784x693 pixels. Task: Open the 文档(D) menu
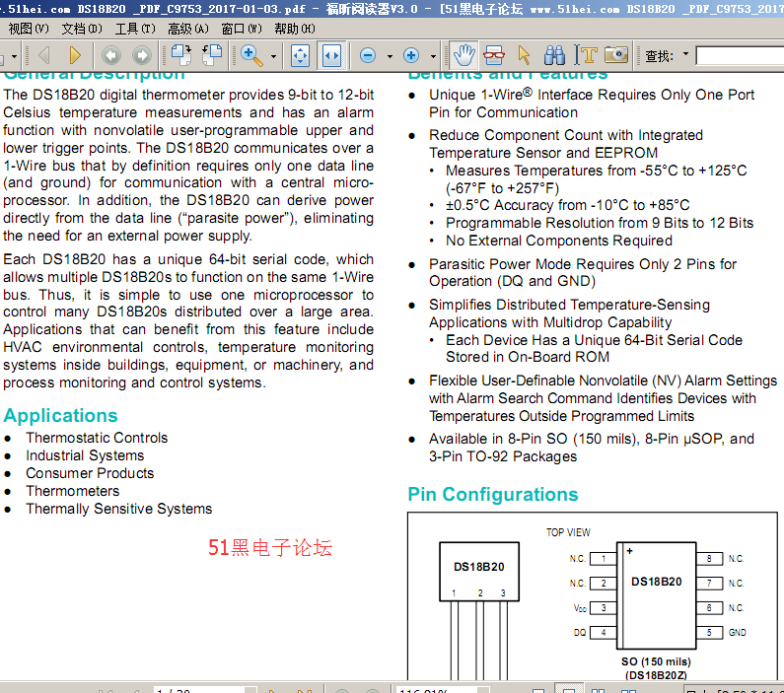click(82, 29)
